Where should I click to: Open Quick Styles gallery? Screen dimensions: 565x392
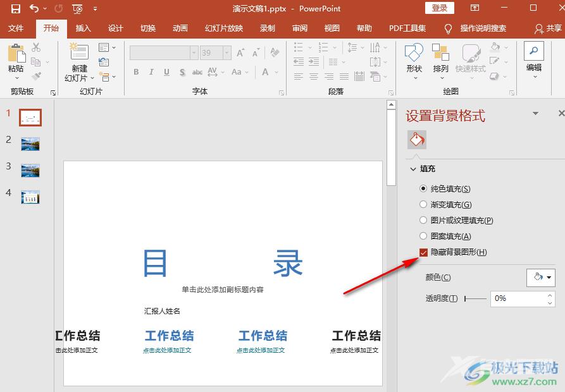click(x=470, y=61)
